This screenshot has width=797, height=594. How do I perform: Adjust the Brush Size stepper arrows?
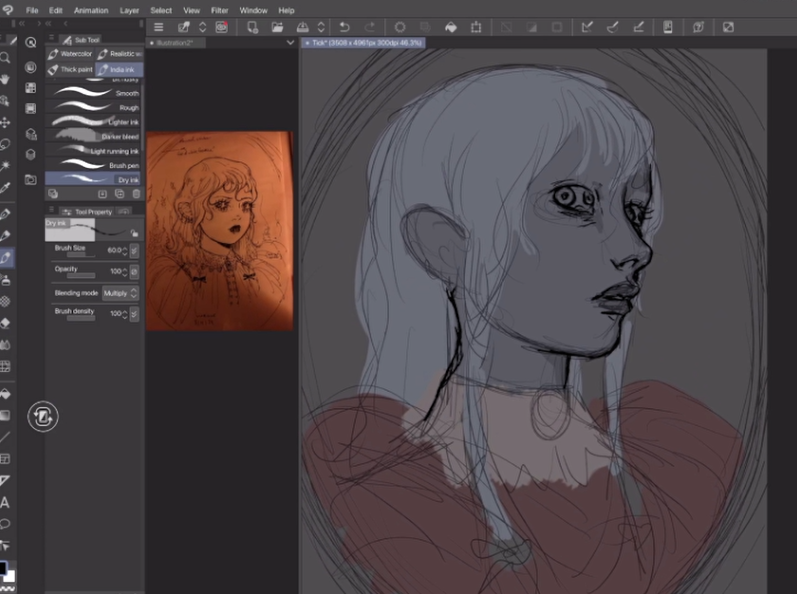(125, 251)
